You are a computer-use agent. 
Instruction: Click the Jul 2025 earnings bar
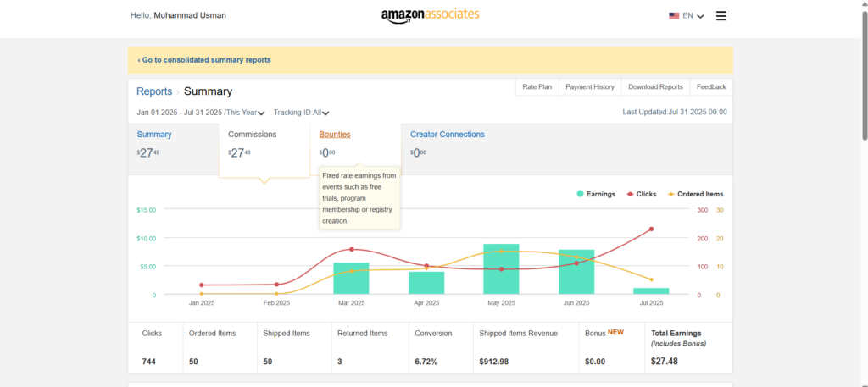651,290
